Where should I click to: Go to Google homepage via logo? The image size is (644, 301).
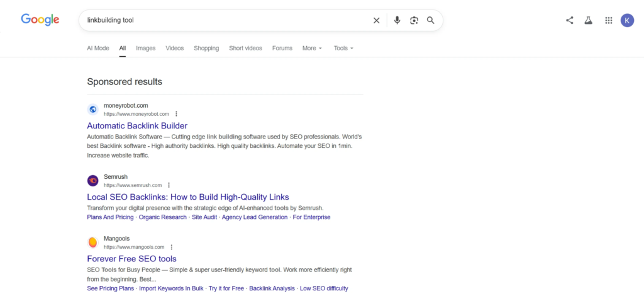(x=40, y=20)
